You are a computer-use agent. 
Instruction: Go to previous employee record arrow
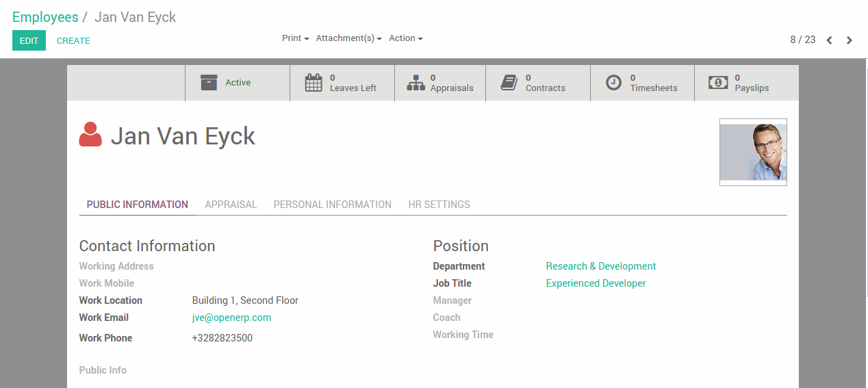click(x=829, y=40)
